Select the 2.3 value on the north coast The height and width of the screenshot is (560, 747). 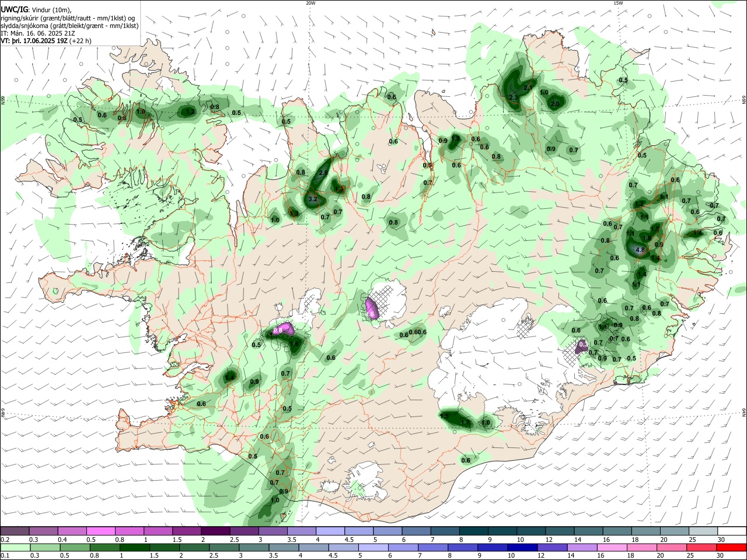[x=514, y=97]
